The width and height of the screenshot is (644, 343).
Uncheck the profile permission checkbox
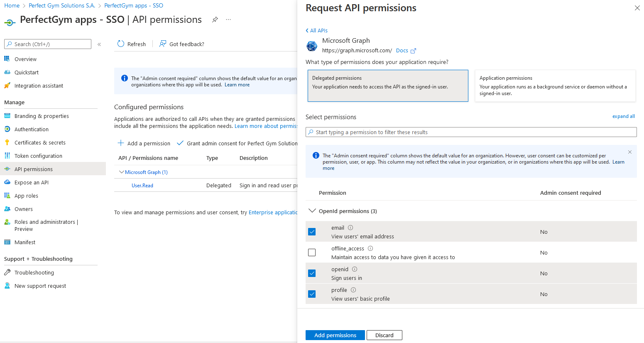(x=312, y=294)
